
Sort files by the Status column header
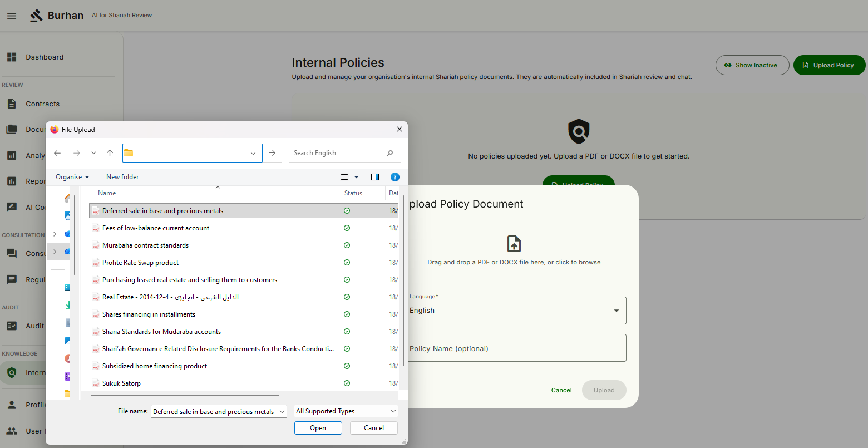(x=353, y=193)
